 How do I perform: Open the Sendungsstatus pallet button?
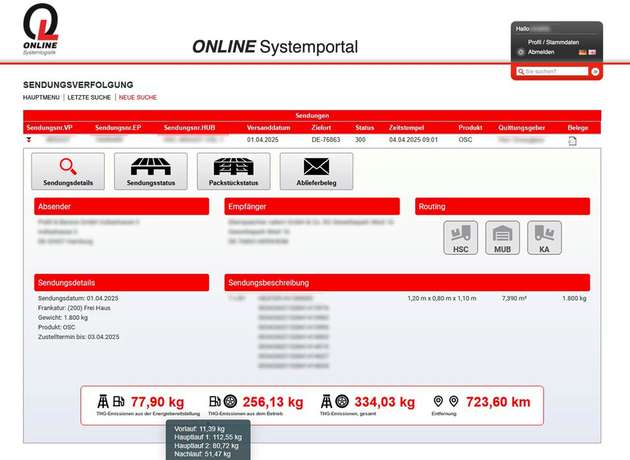coord(151,171)
